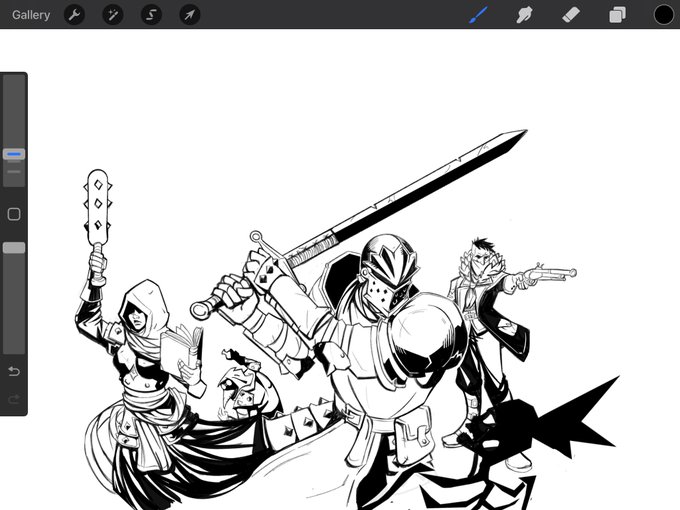The width and height of the screenshot is (680, 510).
Task: Undo the last stroke
Action: click(x=14, y=371)
